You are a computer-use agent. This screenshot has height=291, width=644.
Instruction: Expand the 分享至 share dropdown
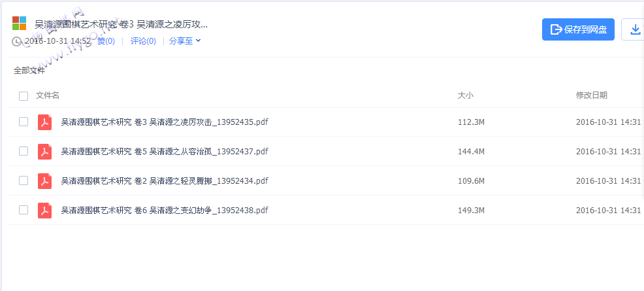(x=185, y=41)
